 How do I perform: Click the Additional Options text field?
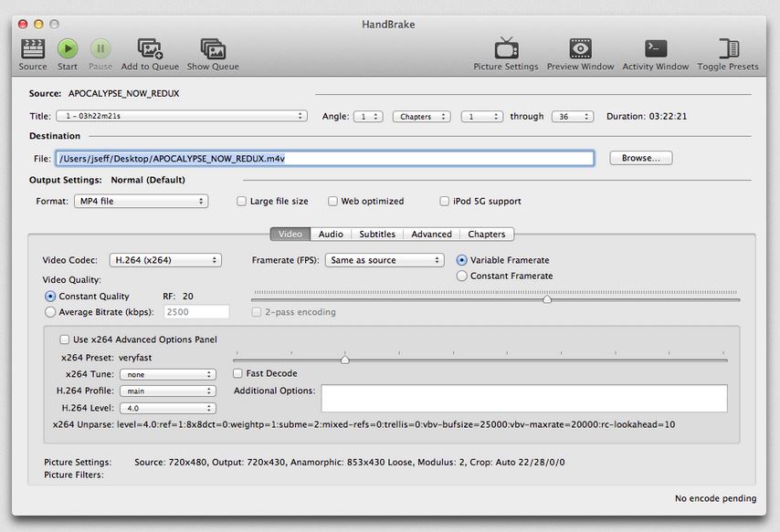click(524, 398)
